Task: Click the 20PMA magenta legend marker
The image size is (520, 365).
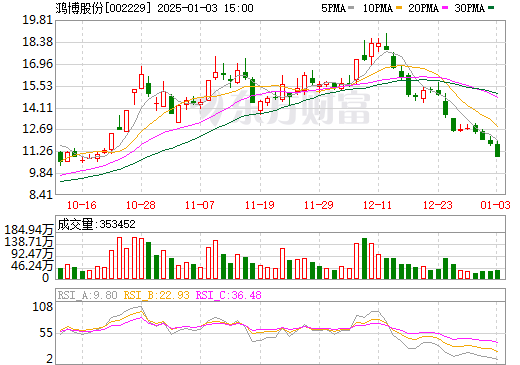Action: pyautogui.click(x=445, y=8)
